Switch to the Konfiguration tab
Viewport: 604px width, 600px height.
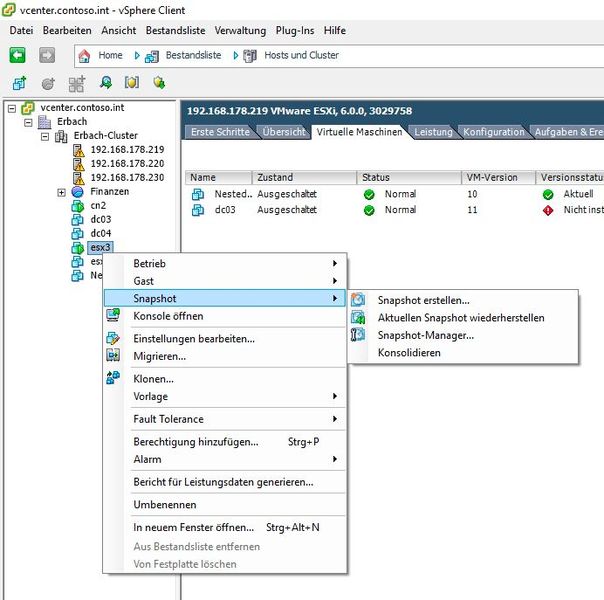pyautogui.click(x=493, y=132)
